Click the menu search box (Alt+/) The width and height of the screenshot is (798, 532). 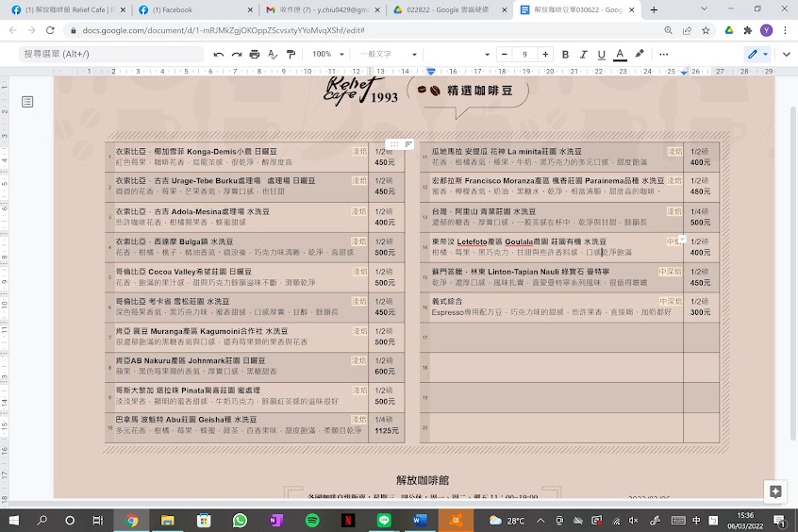point(111,54)
